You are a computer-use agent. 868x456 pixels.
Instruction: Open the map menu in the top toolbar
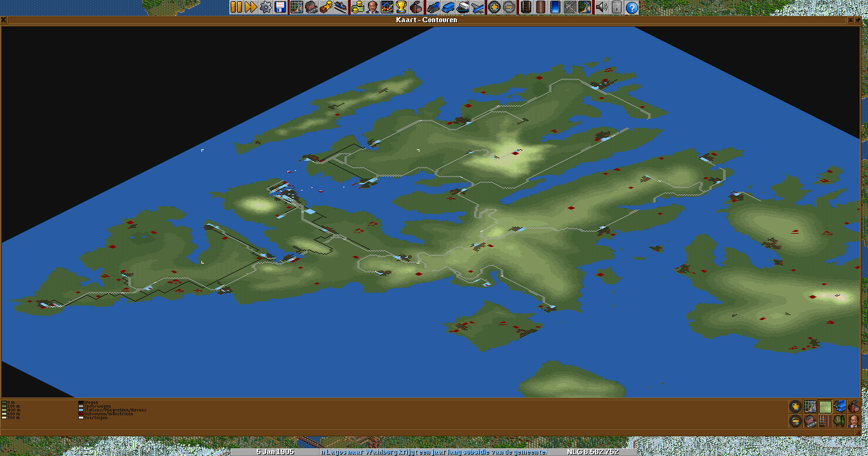(297, 7)
